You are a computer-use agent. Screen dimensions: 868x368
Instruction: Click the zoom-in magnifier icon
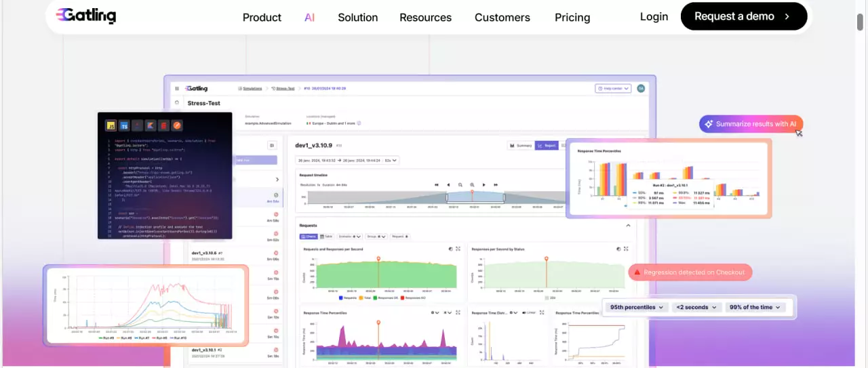click(x=472, y=184)
